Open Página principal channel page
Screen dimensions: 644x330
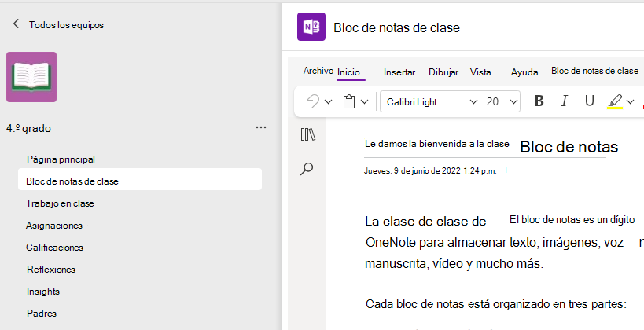(61, 159)
